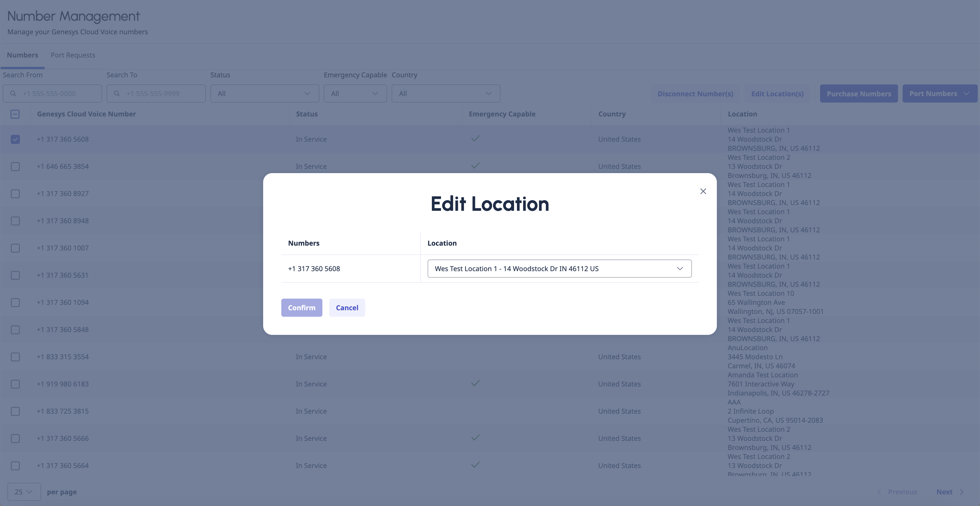Uncheck the +1 317 360 5608 row checkbox
Image resolution: width=980 pixels, height=506 pixels.
pos(15,139)
